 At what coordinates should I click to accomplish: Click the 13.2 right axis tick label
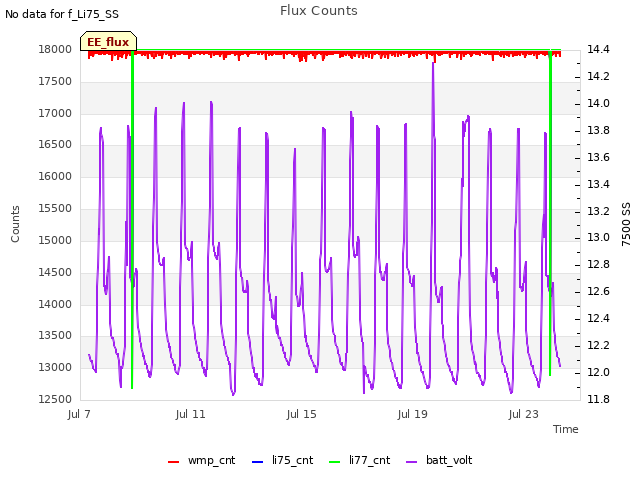598,211
